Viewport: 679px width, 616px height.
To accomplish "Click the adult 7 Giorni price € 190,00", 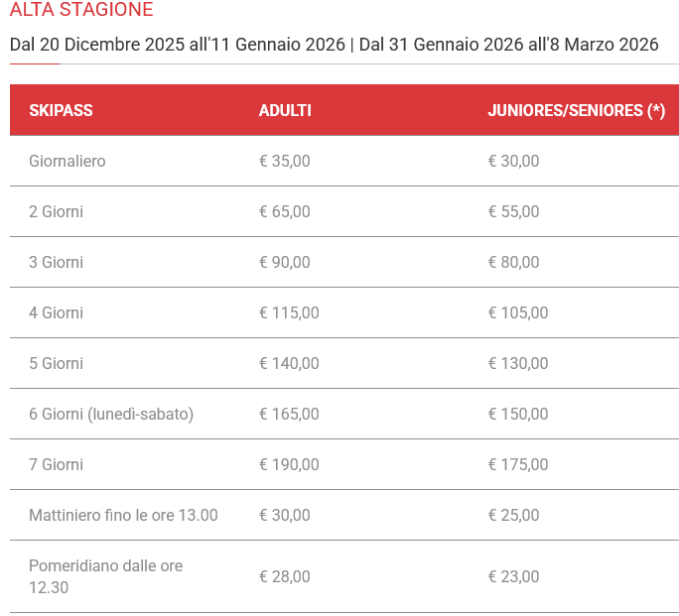I will click(x=289, y=464).
